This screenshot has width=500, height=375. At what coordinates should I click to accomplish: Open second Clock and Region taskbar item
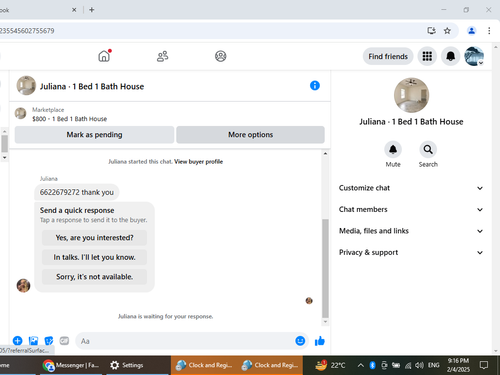click(270, 365)
